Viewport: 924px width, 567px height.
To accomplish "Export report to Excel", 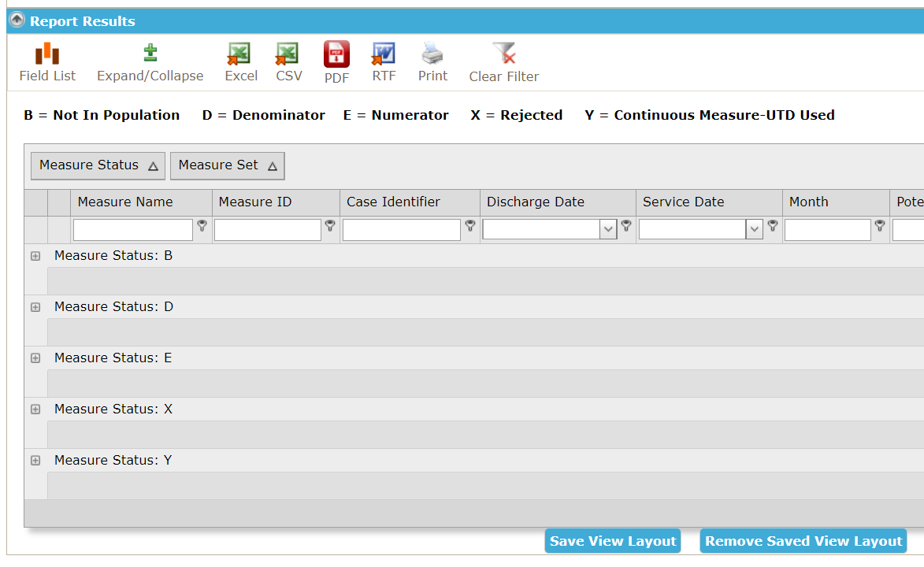I will [x=241, y=62].
